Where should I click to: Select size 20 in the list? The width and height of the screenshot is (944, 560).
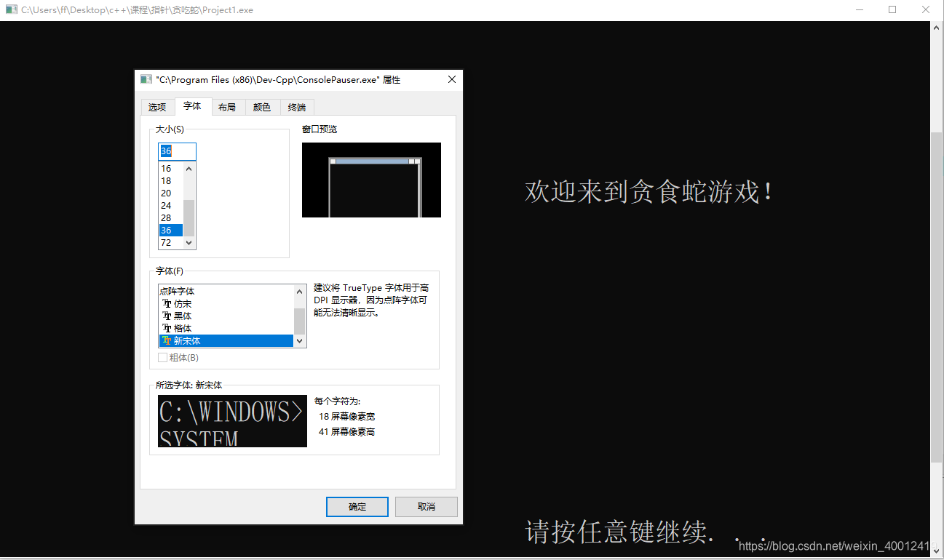(x=170, y=193)
